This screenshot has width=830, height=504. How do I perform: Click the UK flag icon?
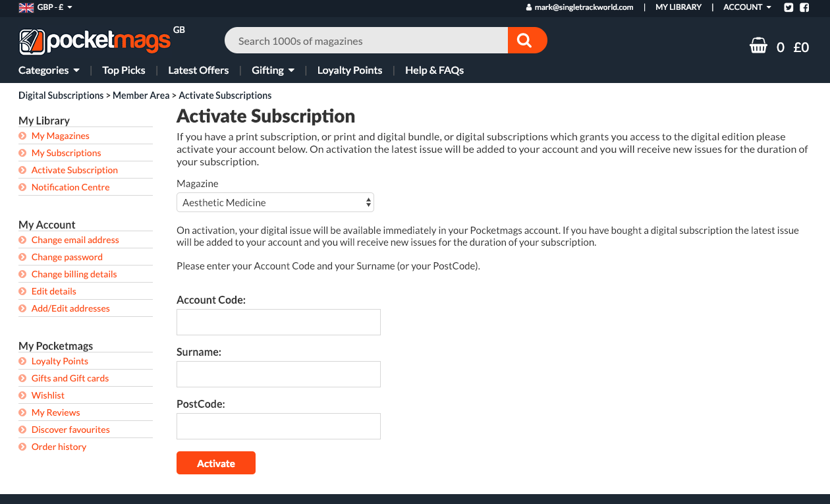[26, 7]
